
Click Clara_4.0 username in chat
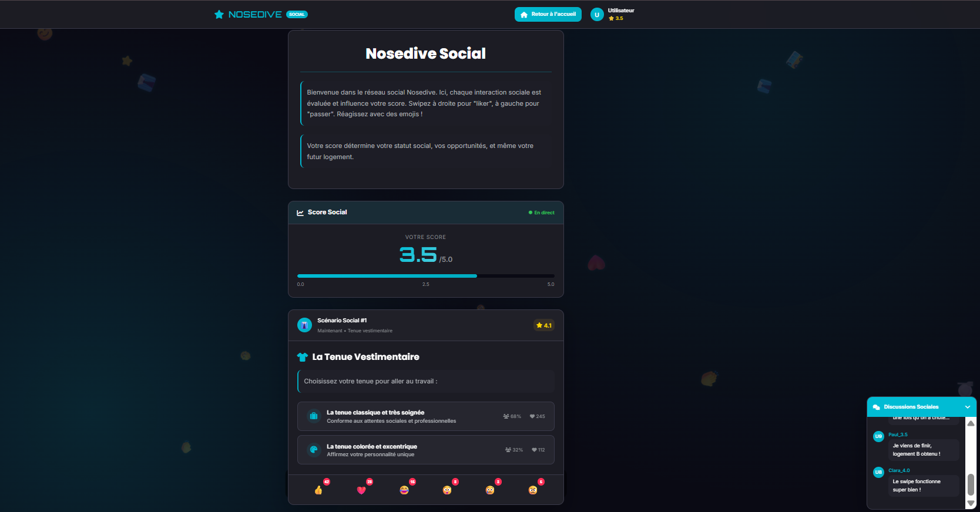tap(899, 470)
